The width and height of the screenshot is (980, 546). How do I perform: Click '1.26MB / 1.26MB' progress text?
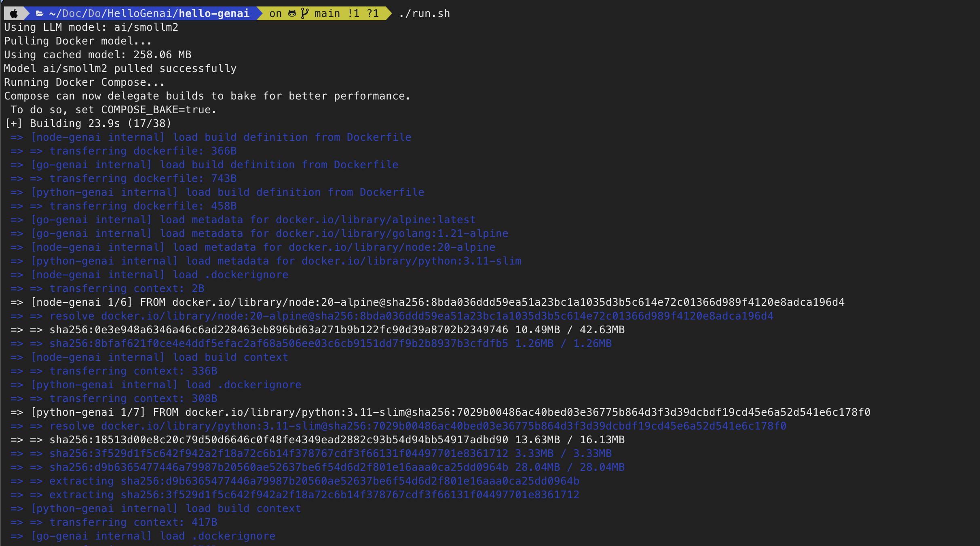point(563,344)
